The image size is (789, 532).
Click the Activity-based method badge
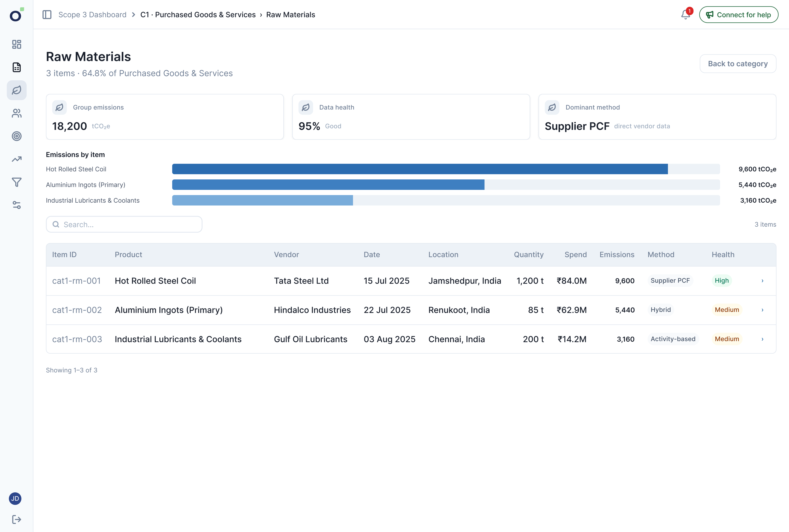pyautogui.click(x=673, y=339)
